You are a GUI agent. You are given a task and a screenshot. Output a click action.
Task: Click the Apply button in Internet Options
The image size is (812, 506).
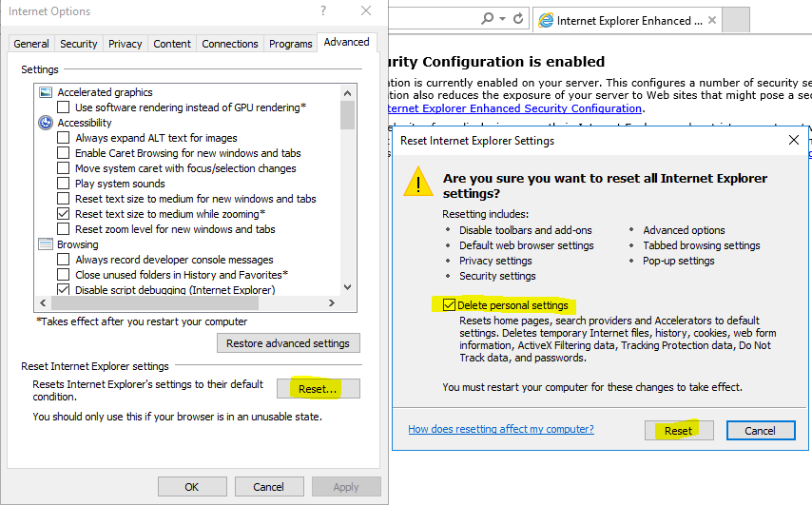346,487
